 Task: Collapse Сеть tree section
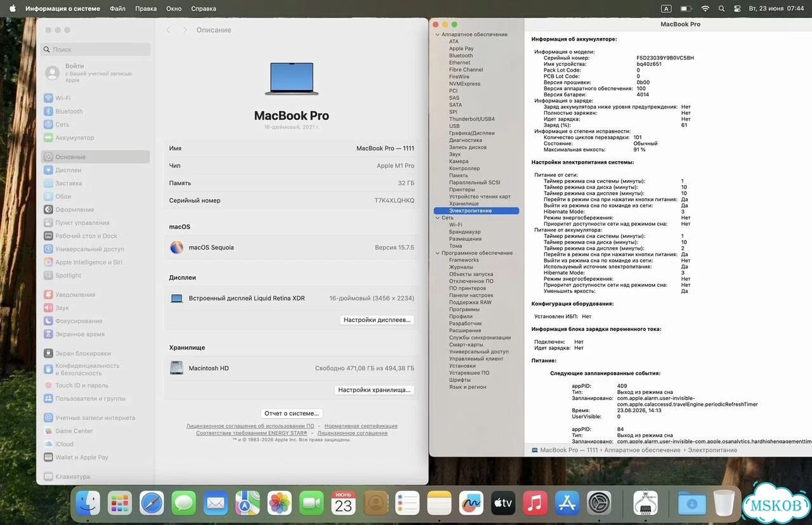pyautogui.click(x=437, y=217)
